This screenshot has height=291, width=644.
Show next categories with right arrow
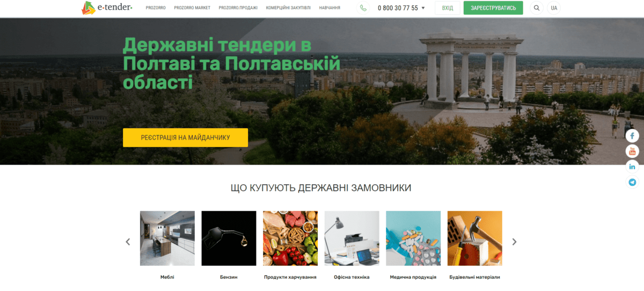(x=514, y=242)
